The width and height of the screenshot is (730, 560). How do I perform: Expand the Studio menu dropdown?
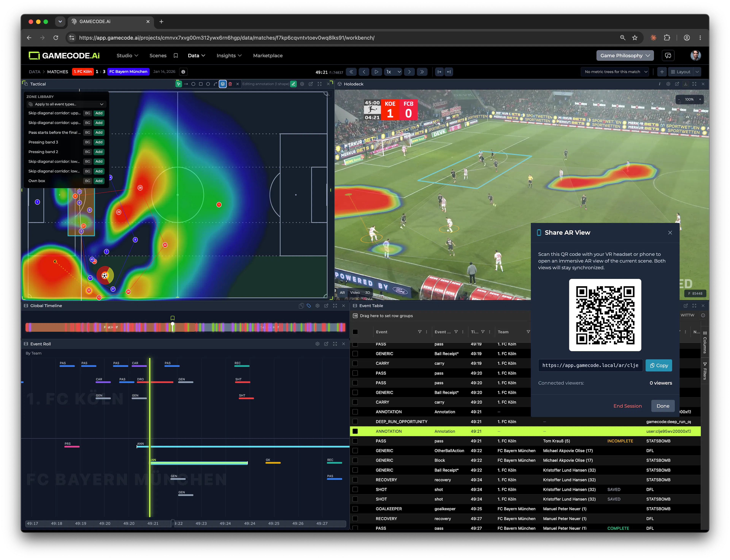[127, 55]
